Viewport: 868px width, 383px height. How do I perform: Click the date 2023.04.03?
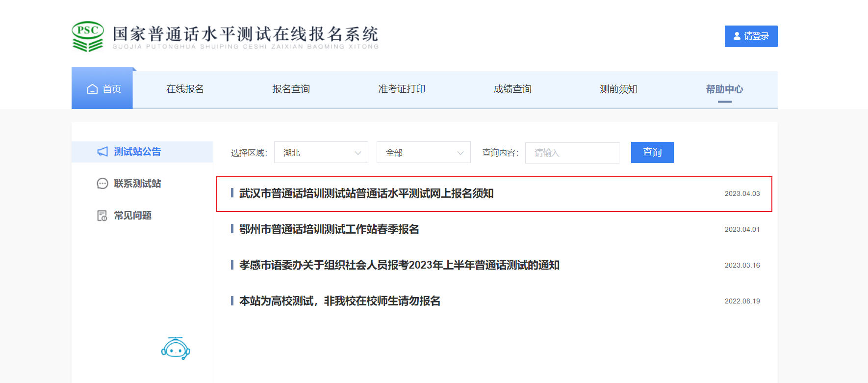tap(742, 193)
